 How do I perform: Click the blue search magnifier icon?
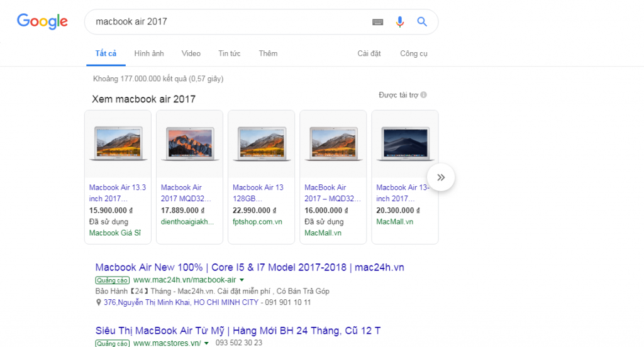pyautogui.click(x=422, y=22)
